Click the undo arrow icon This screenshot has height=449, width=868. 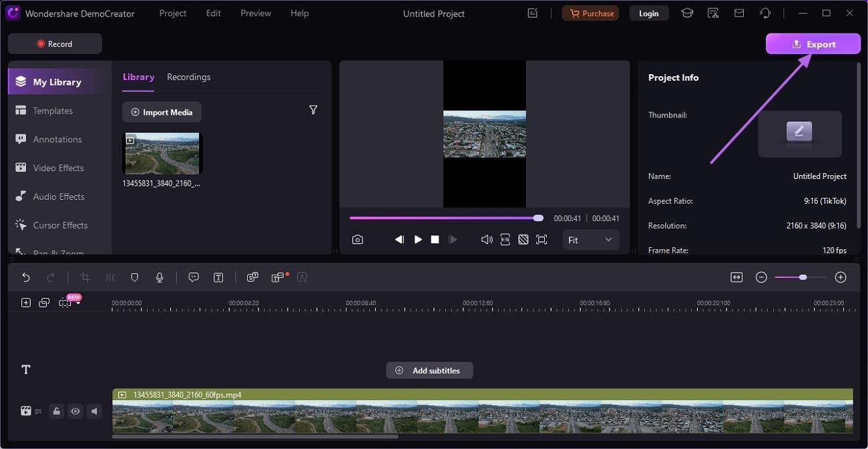[x=26, y=277]
